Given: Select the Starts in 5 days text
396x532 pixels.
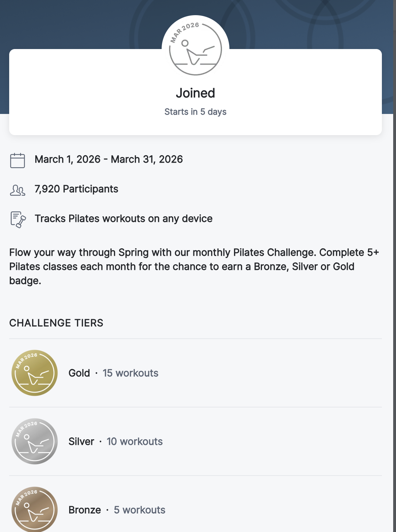Looking at the screenshot, I should tap(196, 111).
